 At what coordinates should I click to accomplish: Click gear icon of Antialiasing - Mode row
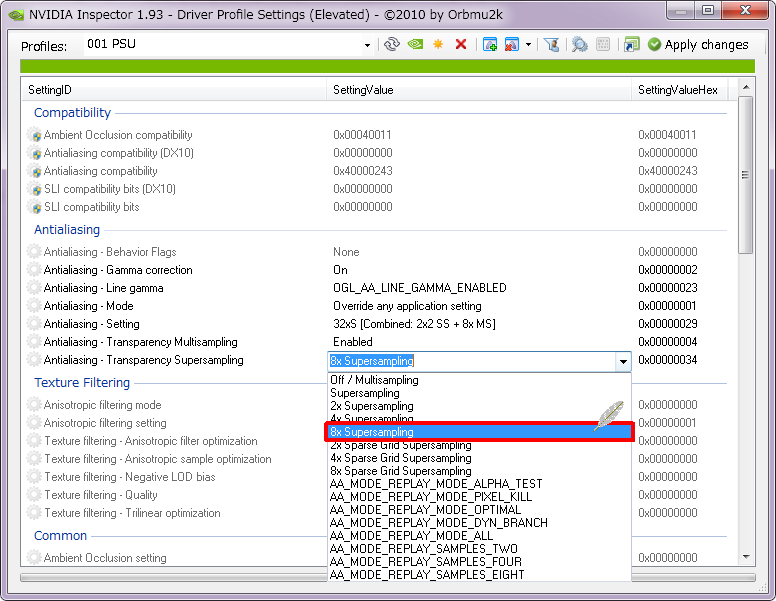coord(34,305)
